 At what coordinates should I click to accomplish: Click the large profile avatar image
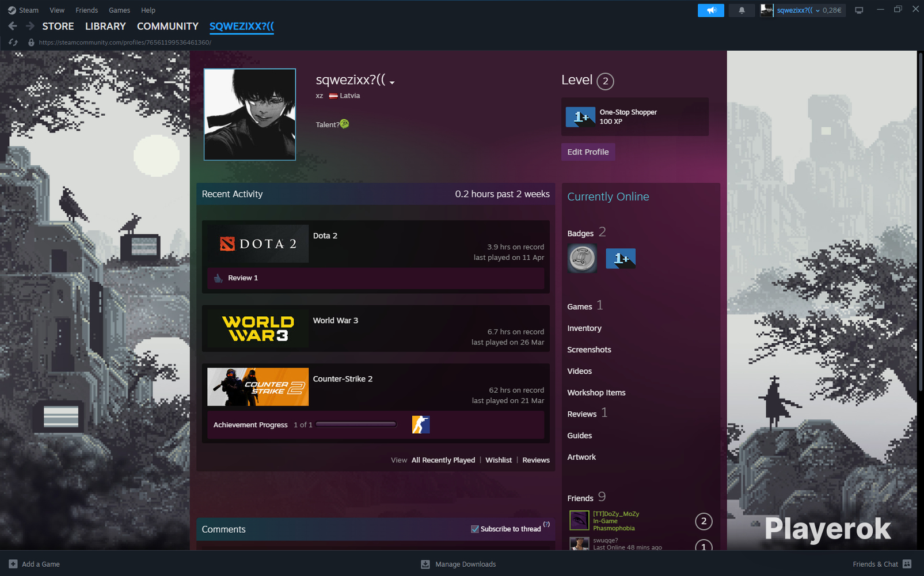(250, 115)
